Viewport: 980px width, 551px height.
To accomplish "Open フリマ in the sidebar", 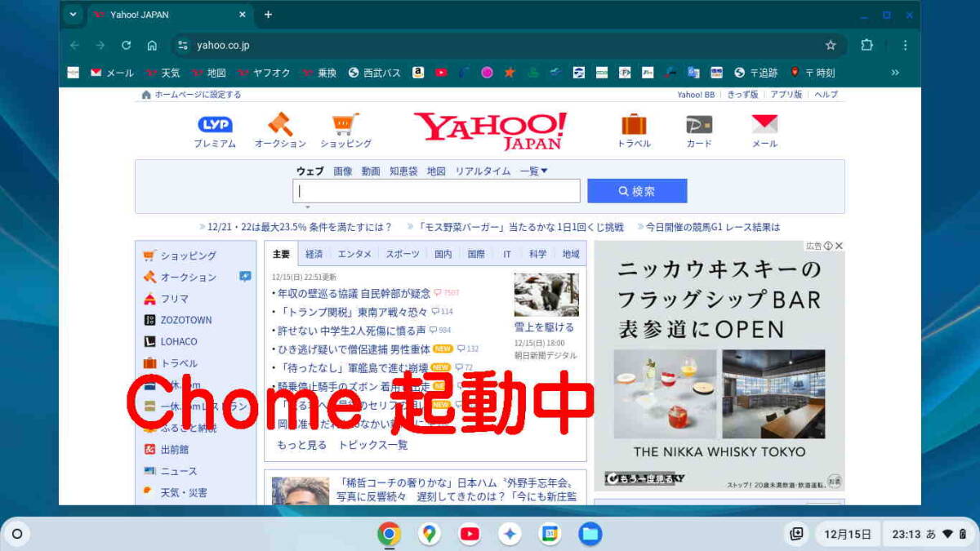I will point(174,299).
